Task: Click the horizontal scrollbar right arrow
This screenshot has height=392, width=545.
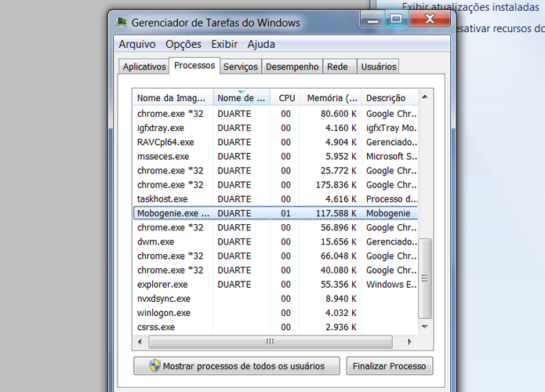Action: [x=409, y=342]
